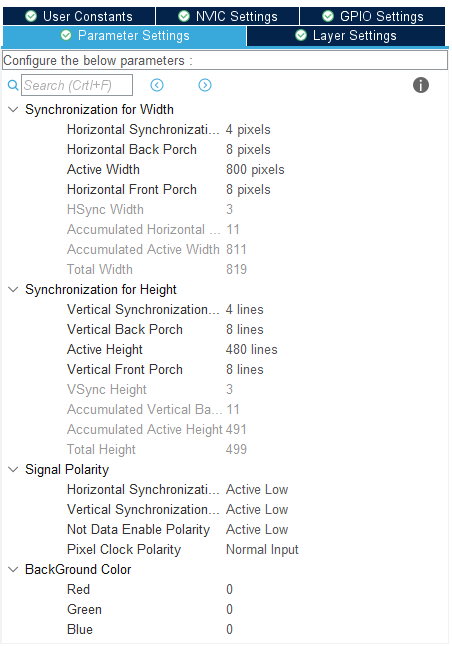Collapse Synchronization for Height section

pos(13,290)
